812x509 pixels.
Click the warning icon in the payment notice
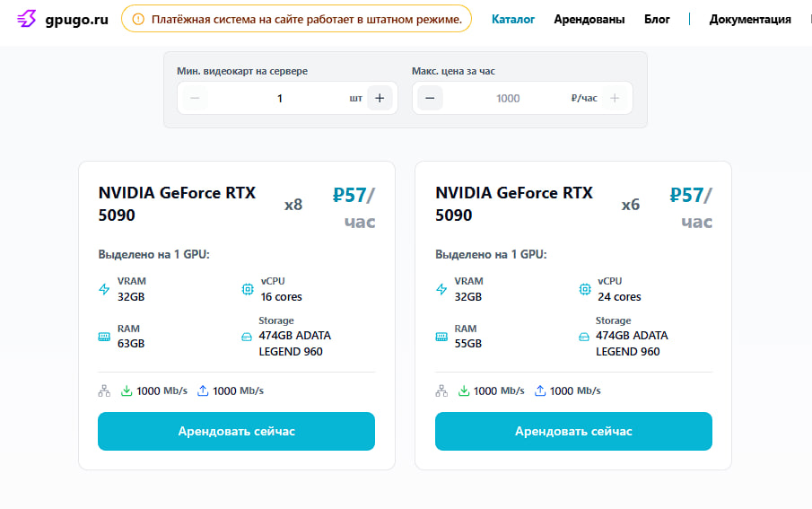point(138,19)
